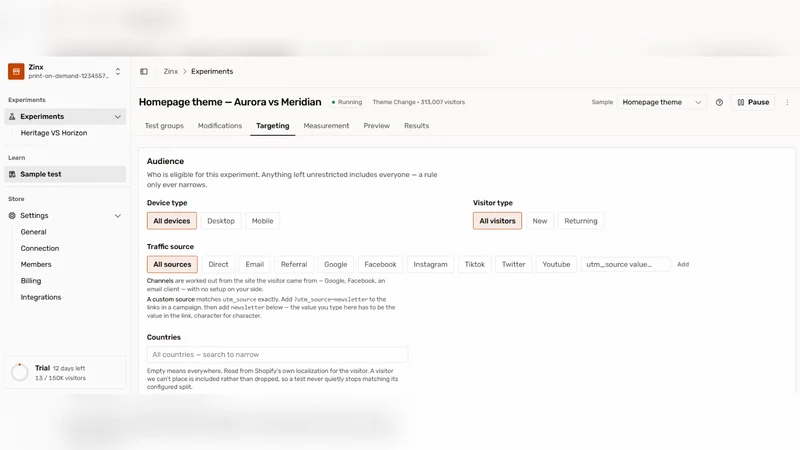Select All sources traffic source
800x450 pixels.
[172, 264]
